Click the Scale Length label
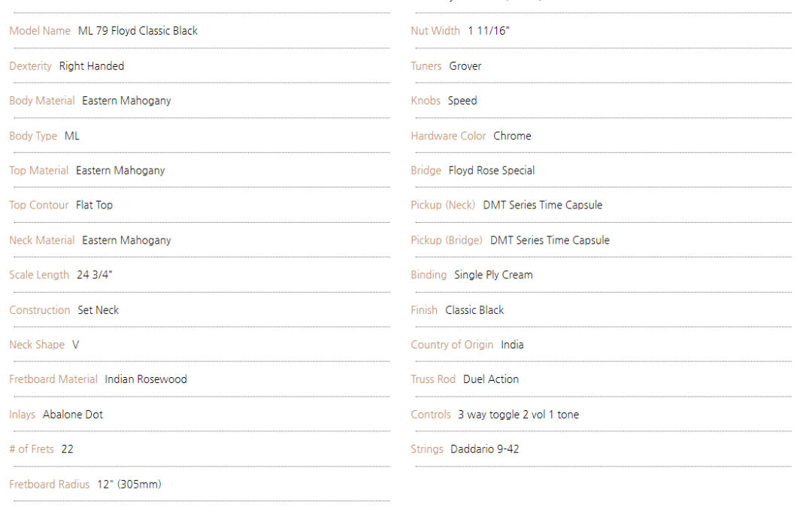 click(39, 275)
